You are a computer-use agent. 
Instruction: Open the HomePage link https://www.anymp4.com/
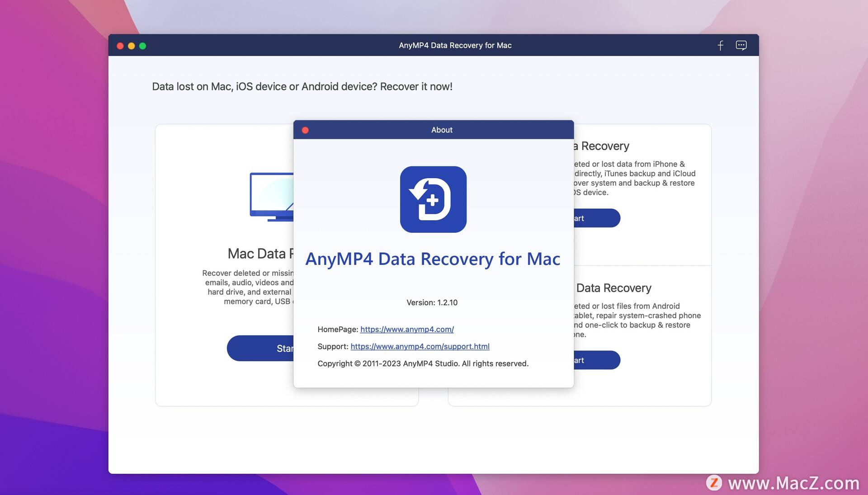coord(407,330)
